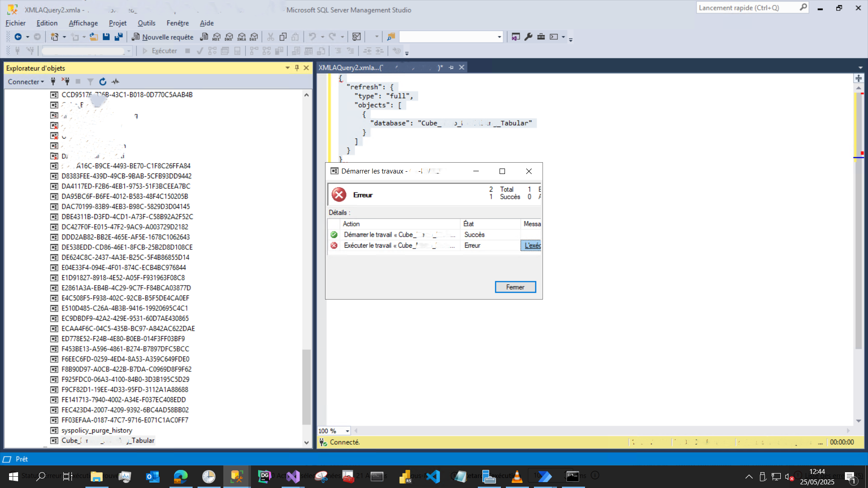Open Visual Studio Code from taskbar
The image size is (868, 488).
click(x=433, y=476)
